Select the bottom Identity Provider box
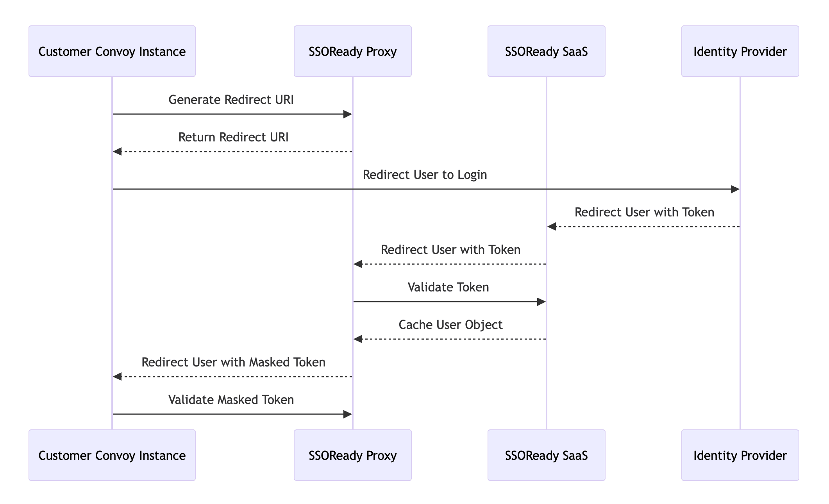This screenshot has height=504, width=829. pos(740,456)
